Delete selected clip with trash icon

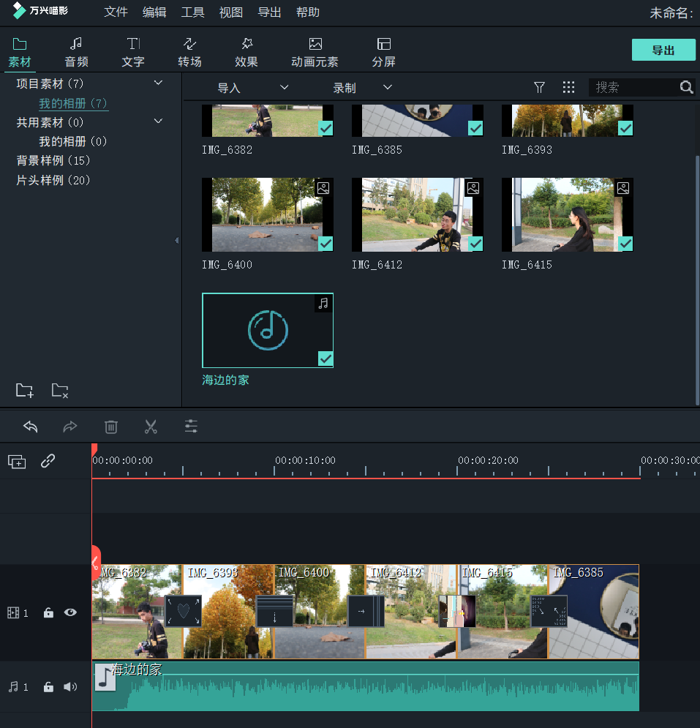(111, 427)
